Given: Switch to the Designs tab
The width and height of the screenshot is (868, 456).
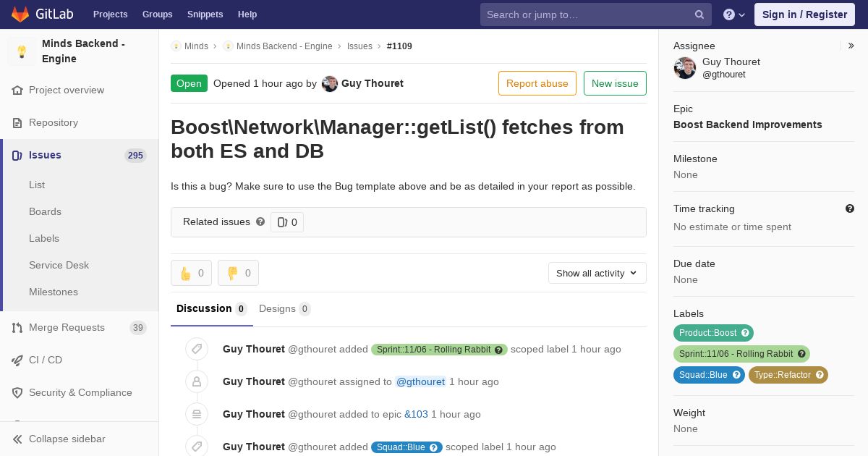Looking at the screenshot, I should 284,308.
